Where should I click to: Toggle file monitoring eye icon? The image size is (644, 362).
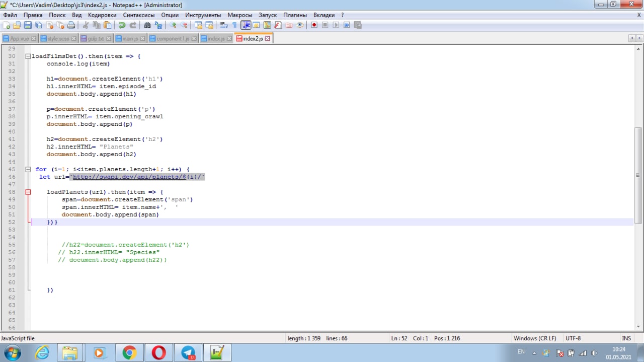click(300, 25)
